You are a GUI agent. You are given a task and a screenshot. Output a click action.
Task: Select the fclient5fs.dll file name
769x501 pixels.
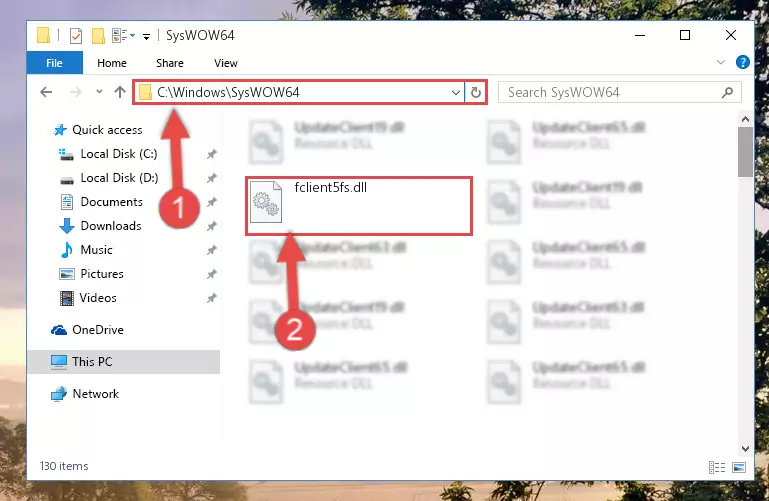click(x=331, y=187)
